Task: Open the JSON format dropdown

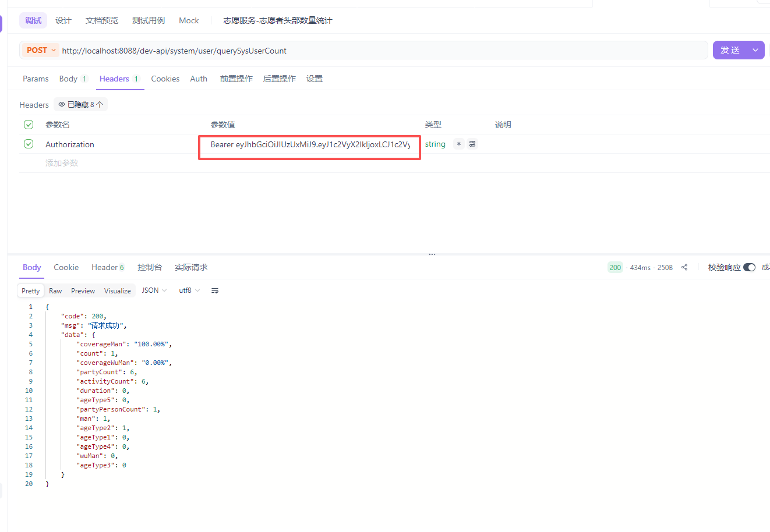Action: pyautogui.click(x=154, y=290)
